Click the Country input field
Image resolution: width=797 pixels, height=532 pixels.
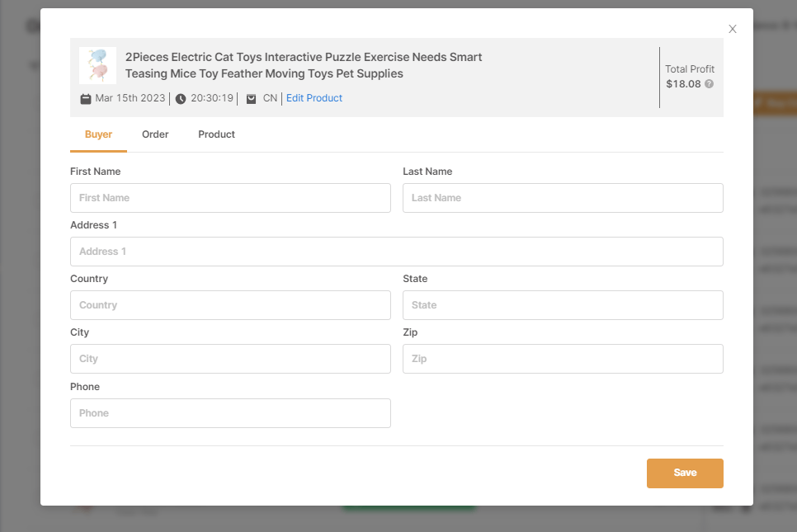point(230,305)
